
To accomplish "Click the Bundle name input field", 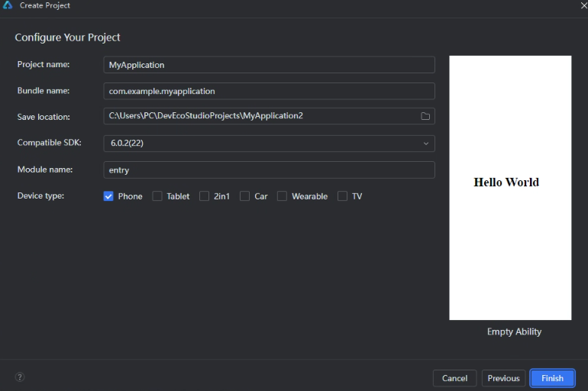I will 269,91.
